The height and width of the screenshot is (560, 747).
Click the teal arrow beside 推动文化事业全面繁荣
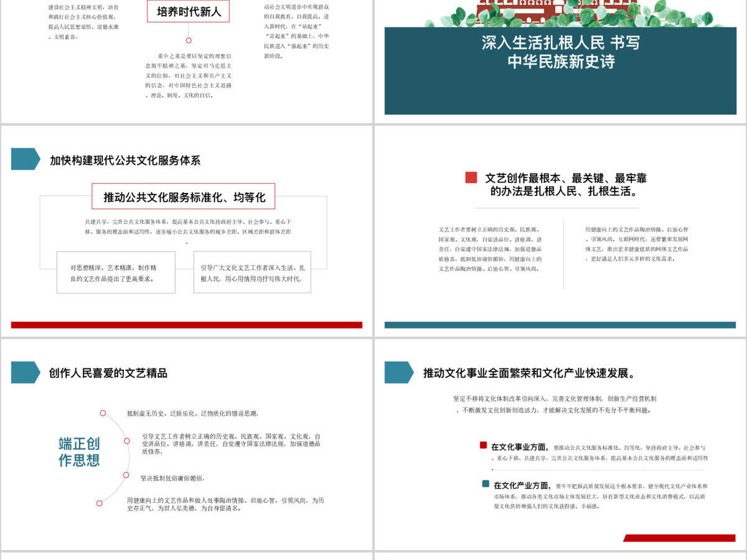coord(399,372)
